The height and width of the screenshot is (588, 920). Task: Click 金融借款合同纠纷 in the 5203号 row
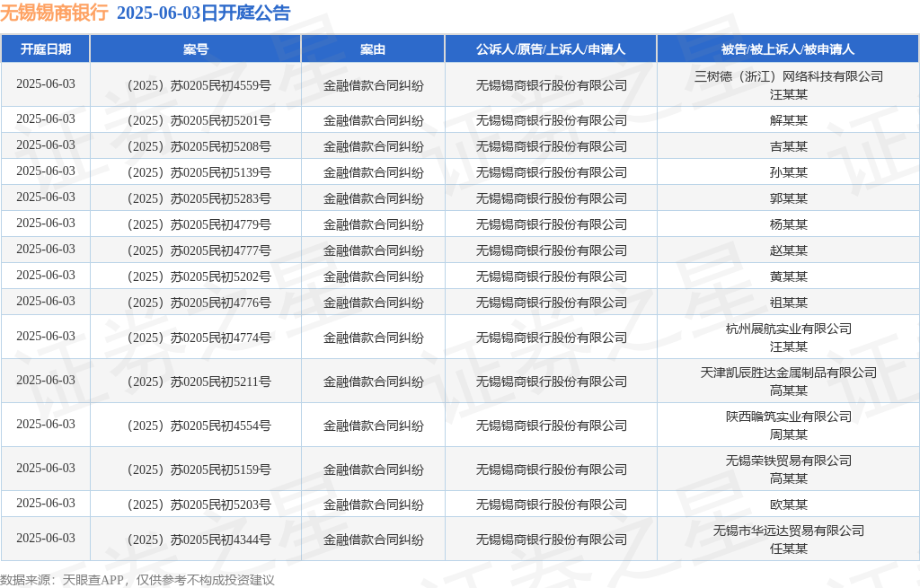coord(373,505)
